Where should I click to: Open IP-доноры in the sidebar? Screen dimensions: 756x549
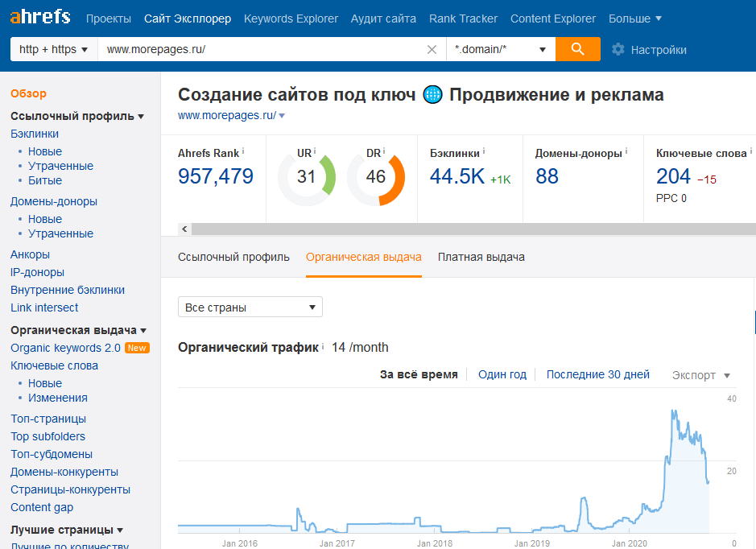click(x=37, y=272)
